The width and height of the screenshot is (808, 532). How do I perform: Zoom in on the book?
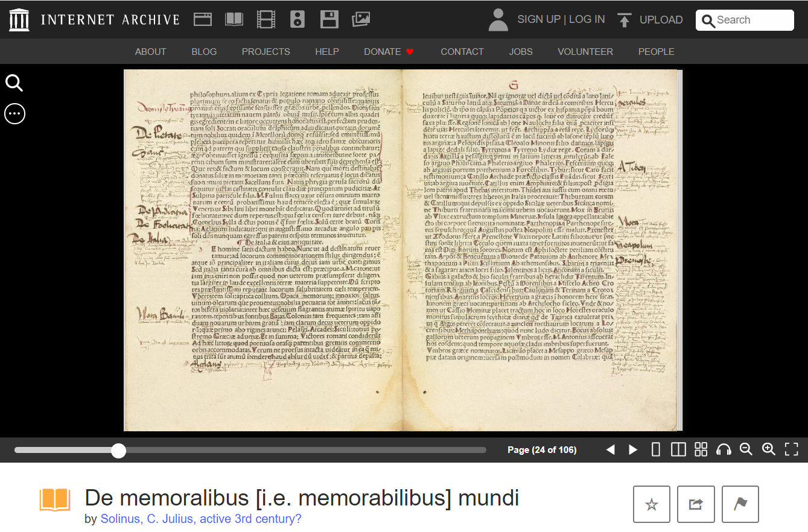(768, 449)
